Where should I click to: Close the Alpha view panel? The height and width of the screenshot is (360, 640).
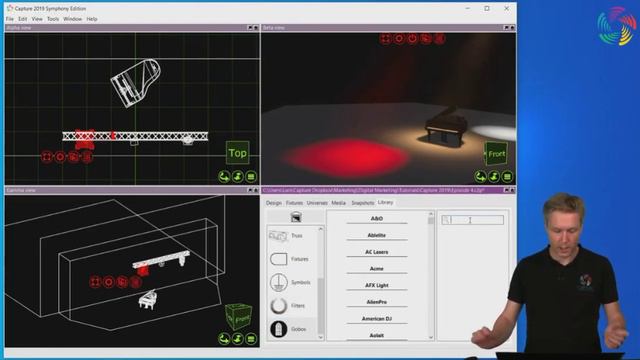(256, 28)
